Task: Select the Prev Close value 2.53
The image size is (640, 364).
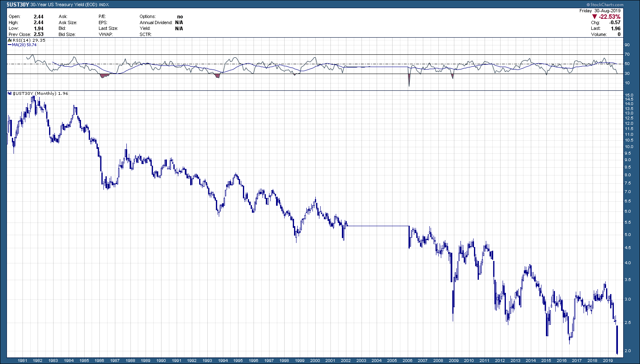Action: [38, 34]
